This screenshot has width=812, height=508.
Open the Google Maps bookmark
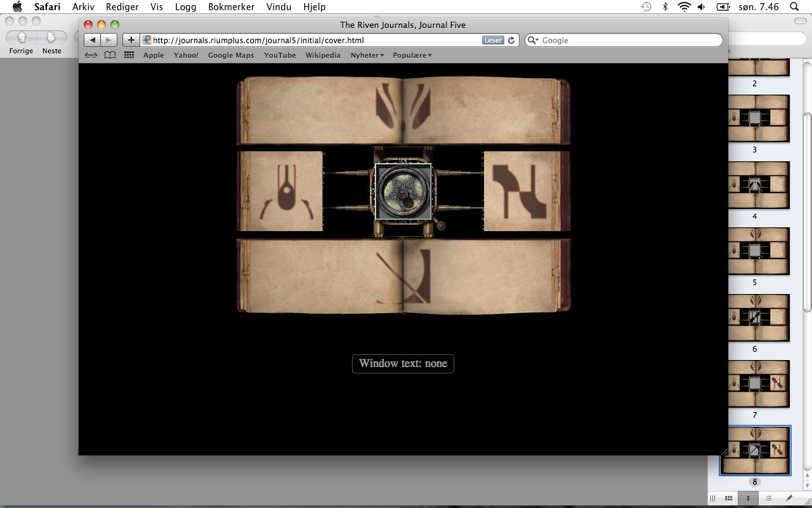click(x=231, y=55)
